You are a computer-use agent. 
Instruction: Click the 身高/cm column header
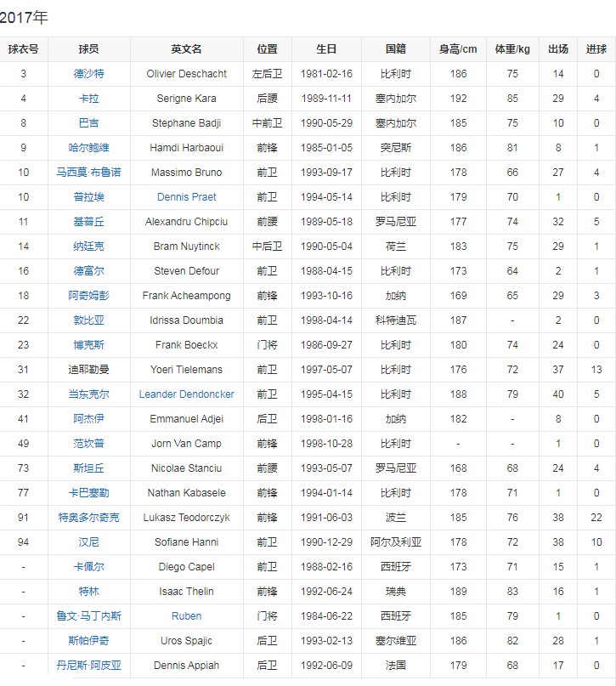pos(458,49)
